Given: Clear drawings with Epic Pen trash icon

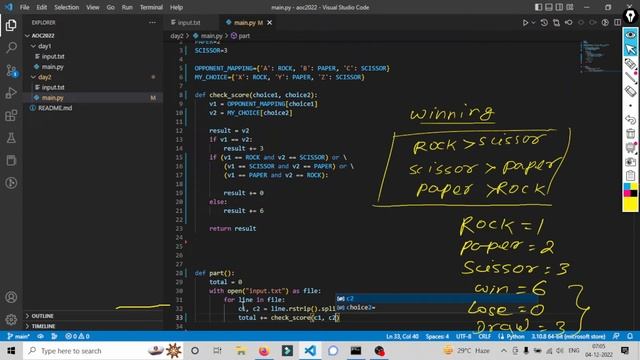Looking at the screenshot, I should (x=631, y=133).
